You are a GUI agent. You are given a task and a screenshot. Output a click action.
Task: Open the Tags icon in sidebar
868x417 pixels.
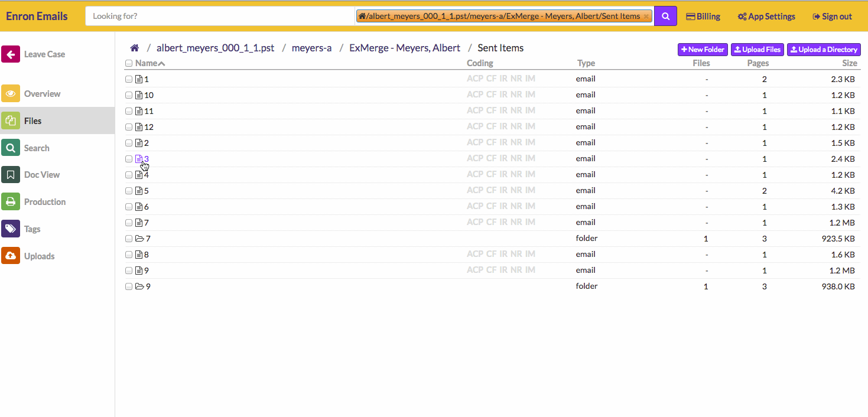point(11,229)
